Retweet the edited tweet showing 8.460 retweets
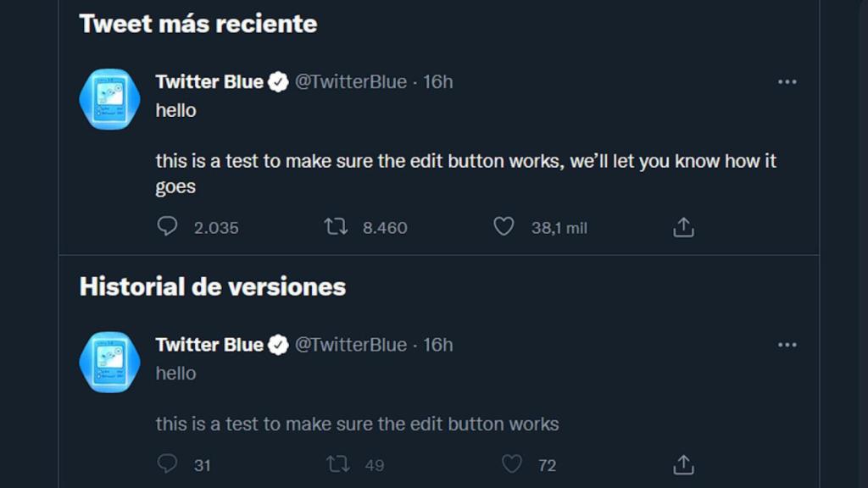This screenshot has height=488, width=868. point(337,227)
